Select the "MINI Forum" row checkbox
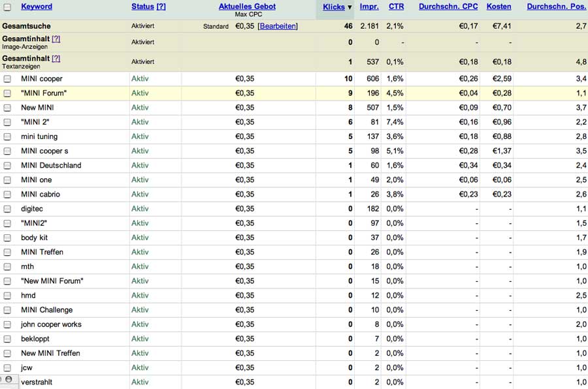This screenshot has height=389, width=588. (7, 93)
